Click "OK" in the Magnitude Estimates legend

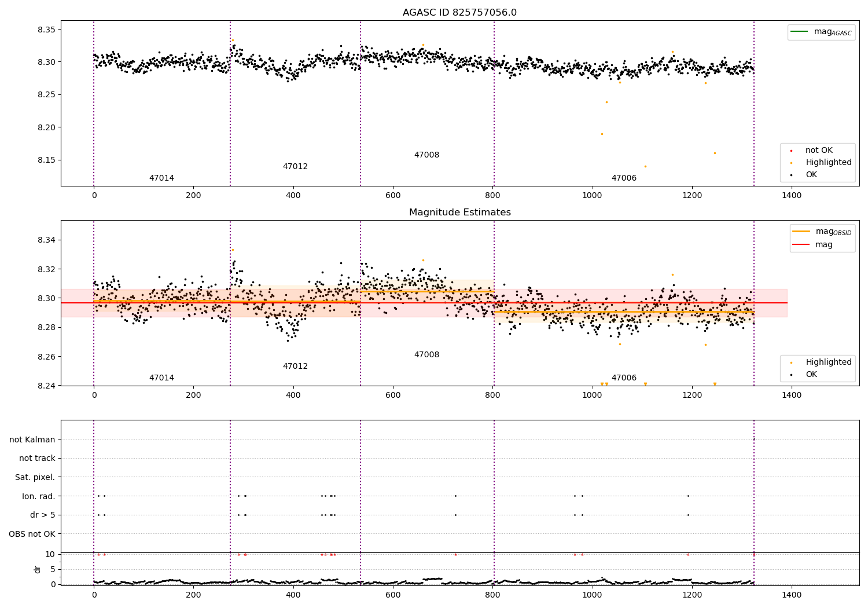(x=811, y=375)
